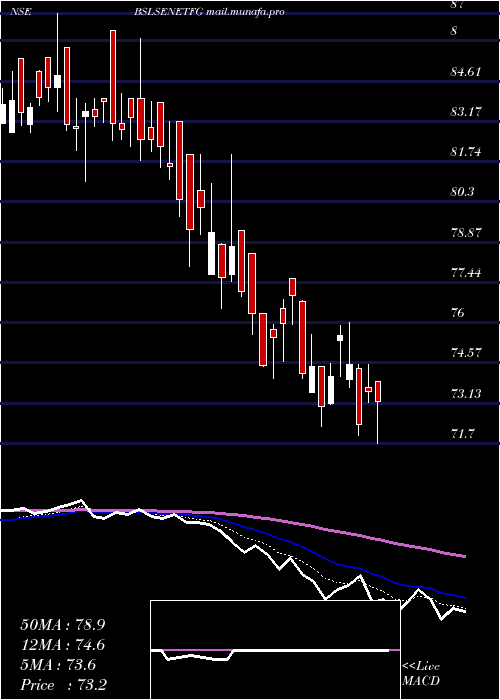Screen dimensions: 500x700
Task: Select the 76 price axis label
Action: coord(458,313)
